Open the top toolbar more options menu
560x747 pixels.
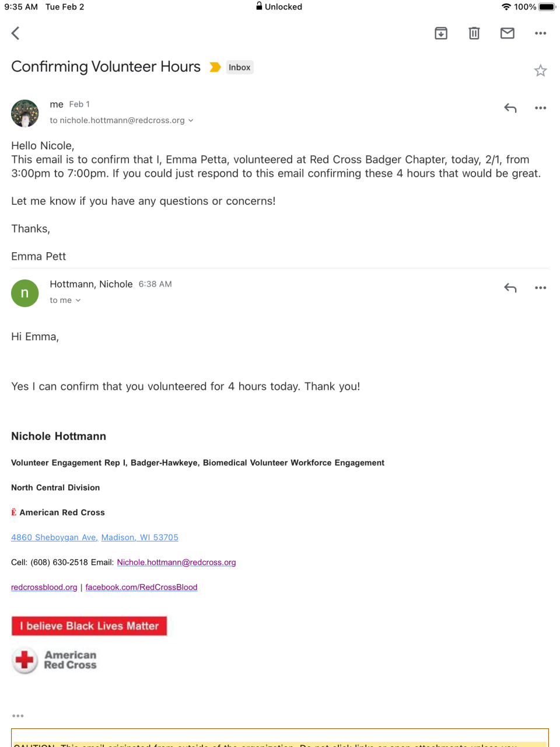point(541,33)
